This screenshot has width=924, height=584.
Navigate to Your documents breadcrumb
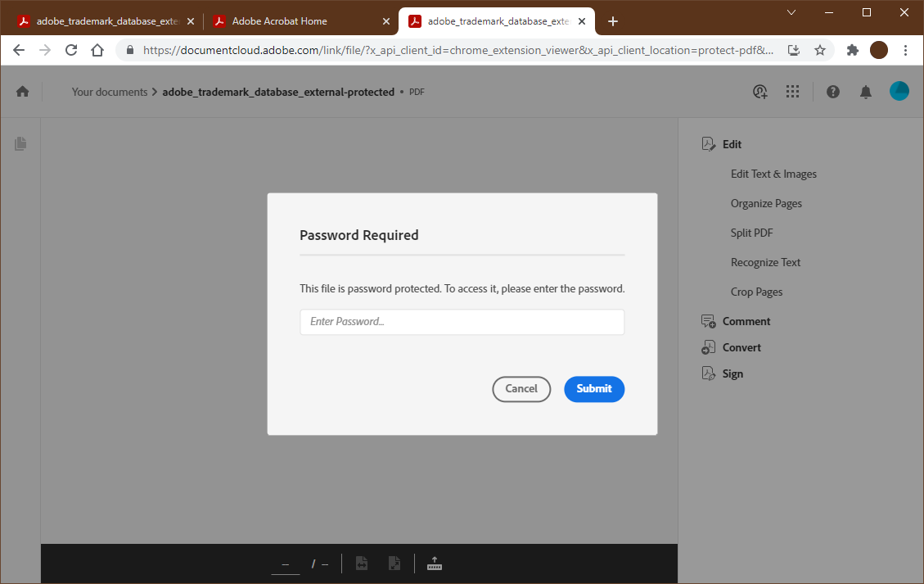pyautogui.click(x=110, y=92)
